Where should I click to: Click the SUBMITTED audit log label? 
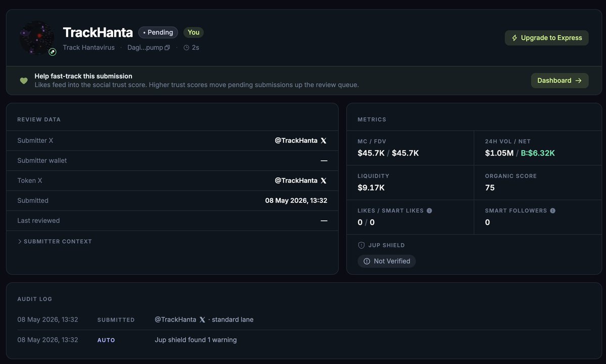tap(116, 320)
